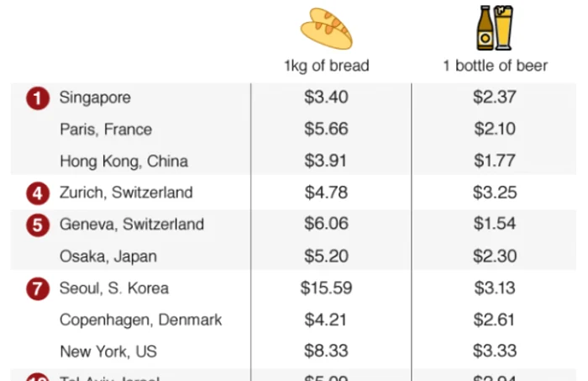The image size is (588, 381).
Task: Click the beer bottle and glass icon
Action: pos(495,28)
